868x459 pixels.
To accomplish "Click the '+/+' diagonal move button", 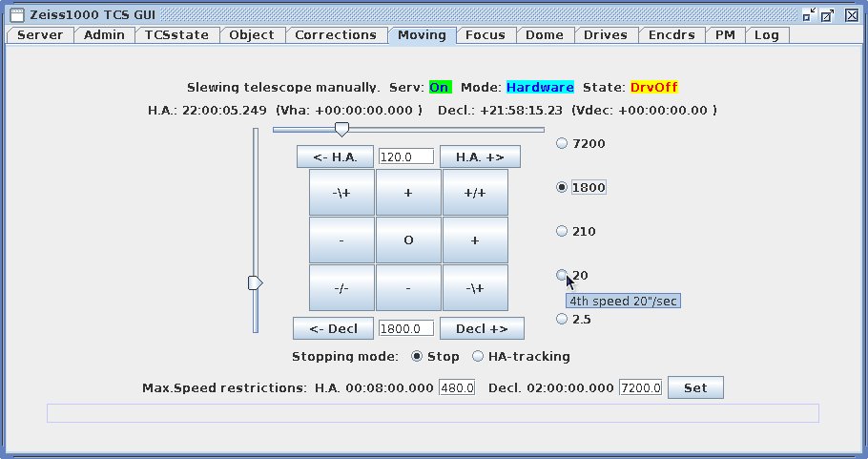I will tap(475, 193).
